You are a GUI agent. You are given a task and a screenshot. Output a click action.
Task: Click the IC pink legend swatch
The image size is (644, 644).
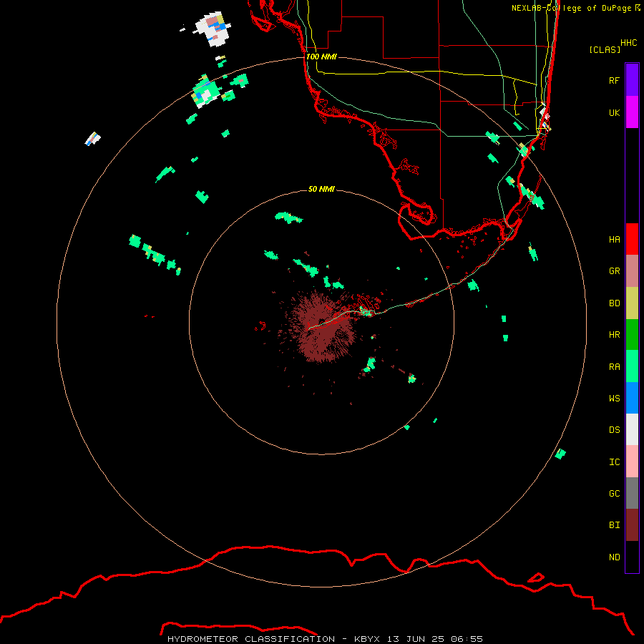pos(632,462)
